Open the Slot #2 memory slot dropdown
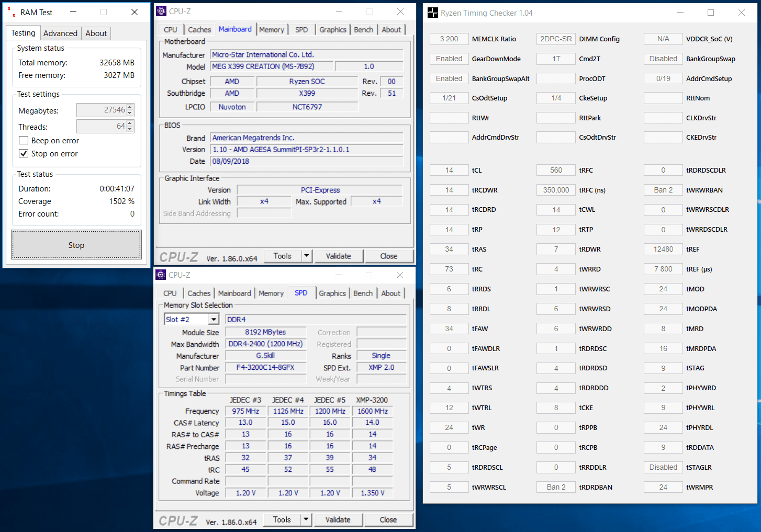 (214, 320)
